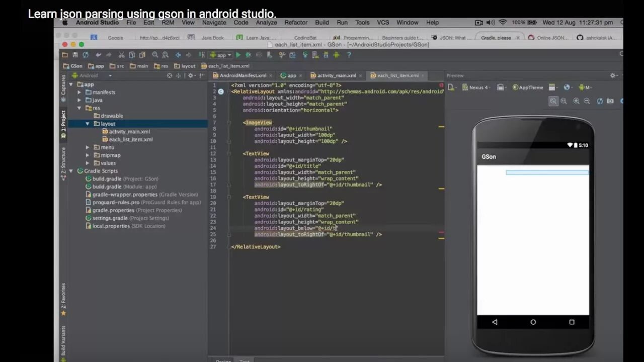This screenshot has width=644, height=362.
Task: Open the Navigate menu
Action: pos(214,23)
